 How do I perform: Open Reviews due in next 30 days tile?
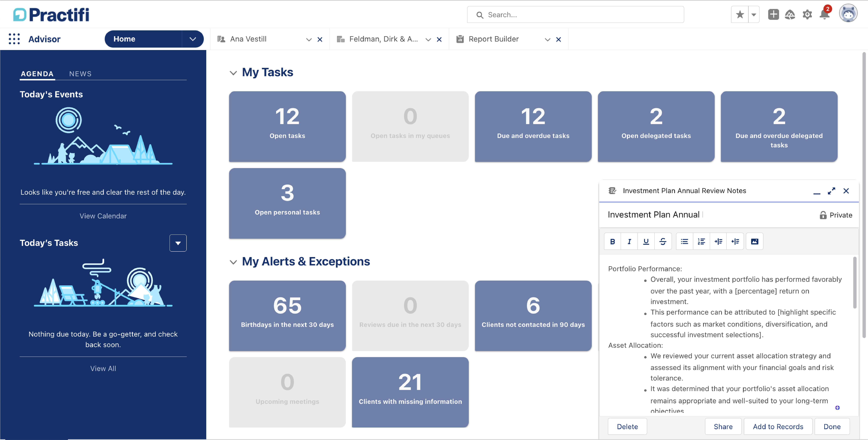(x=410, y=316)
